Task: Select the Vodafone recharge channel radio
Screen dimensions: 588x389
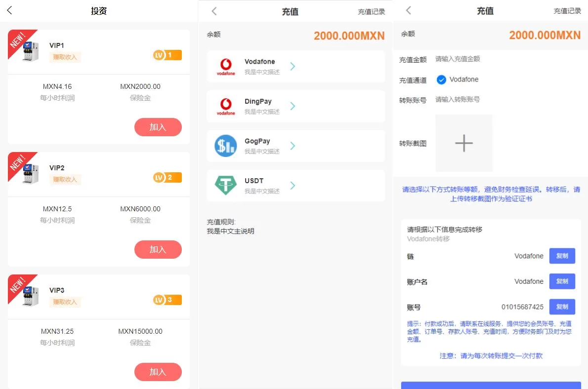Action: pyautogui.click(x=441, y=79)
